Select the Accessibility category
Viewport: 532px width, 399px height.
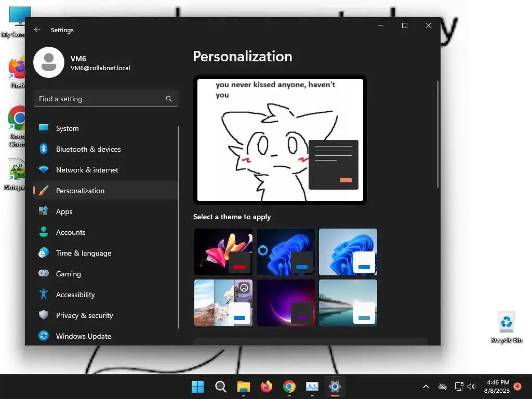[105, 295]
